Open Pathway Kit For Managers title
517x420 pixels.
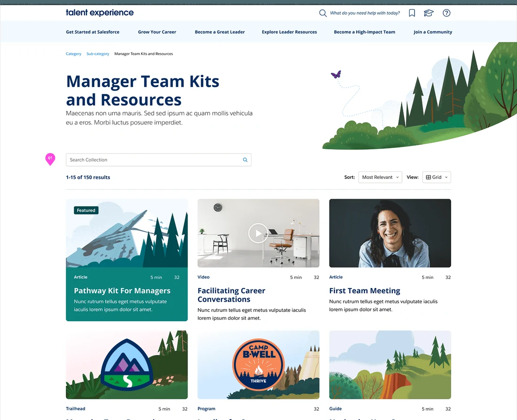[x=122, y=291]
